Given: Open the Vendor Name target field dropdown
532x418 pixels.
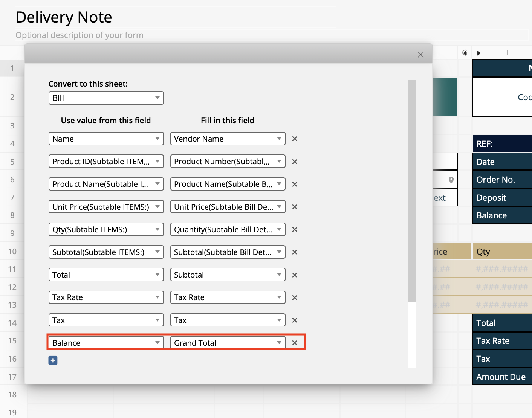Looking at the screenshot, I should pos(228,139).
